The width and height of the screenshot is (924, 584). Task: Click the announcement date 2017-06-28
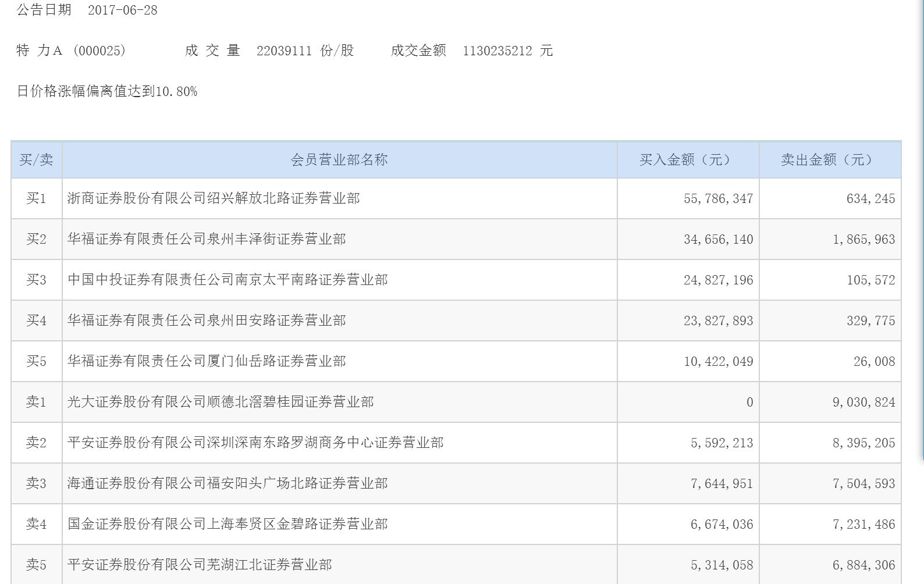point(123,10)
